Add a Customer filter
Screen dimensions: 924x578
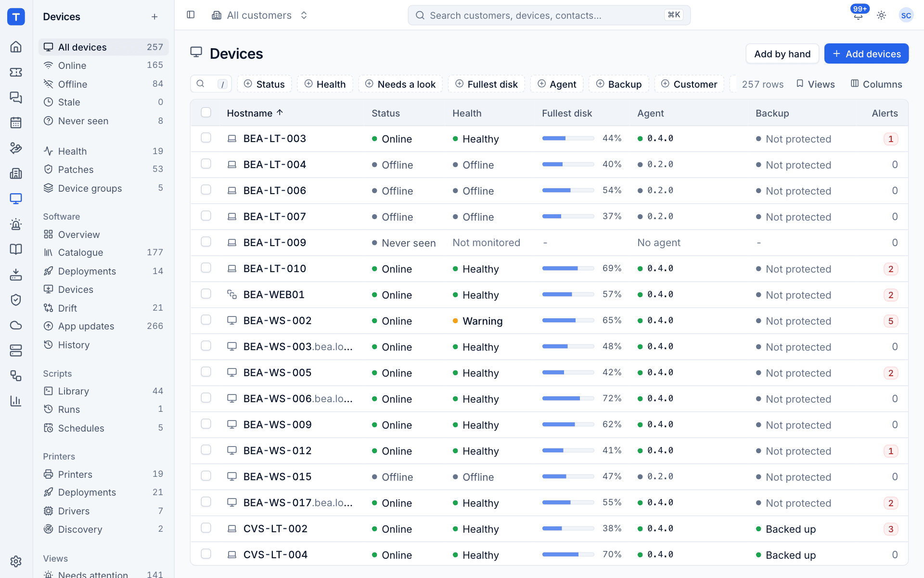689,84
